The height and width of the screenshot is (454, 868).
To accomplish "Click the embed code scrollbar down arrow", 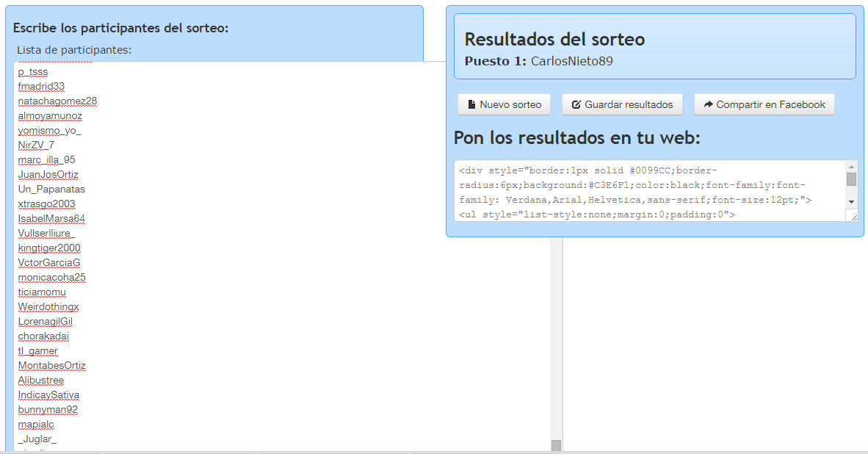I will click(851, 202).
